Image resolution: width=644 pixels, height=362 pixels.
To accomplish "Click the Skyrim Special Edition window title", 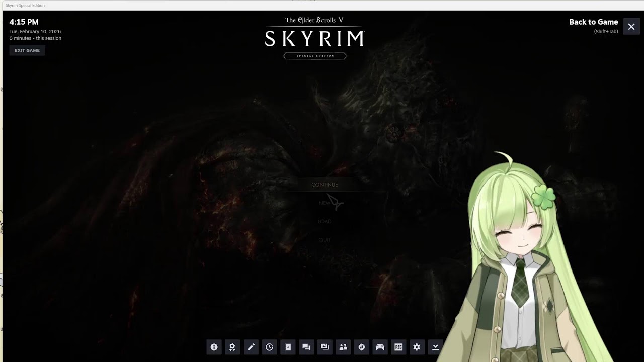I will point(25,5).
